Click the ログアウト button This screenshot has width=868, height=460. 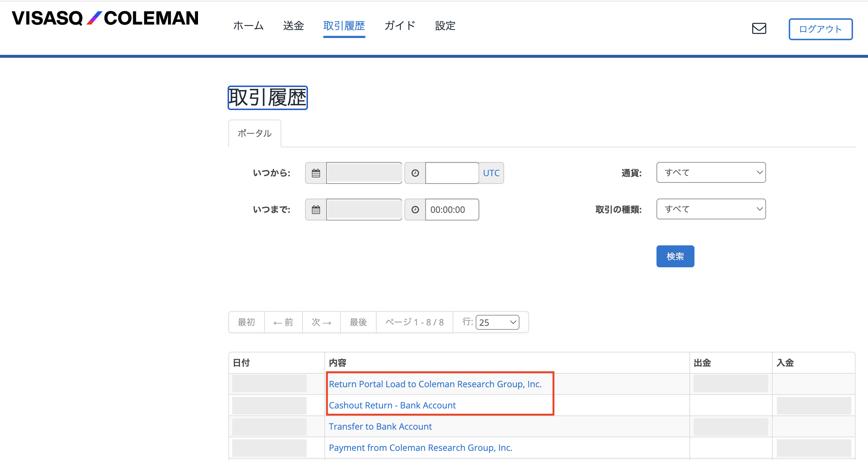pyautogui.click(x=821, y=29)
